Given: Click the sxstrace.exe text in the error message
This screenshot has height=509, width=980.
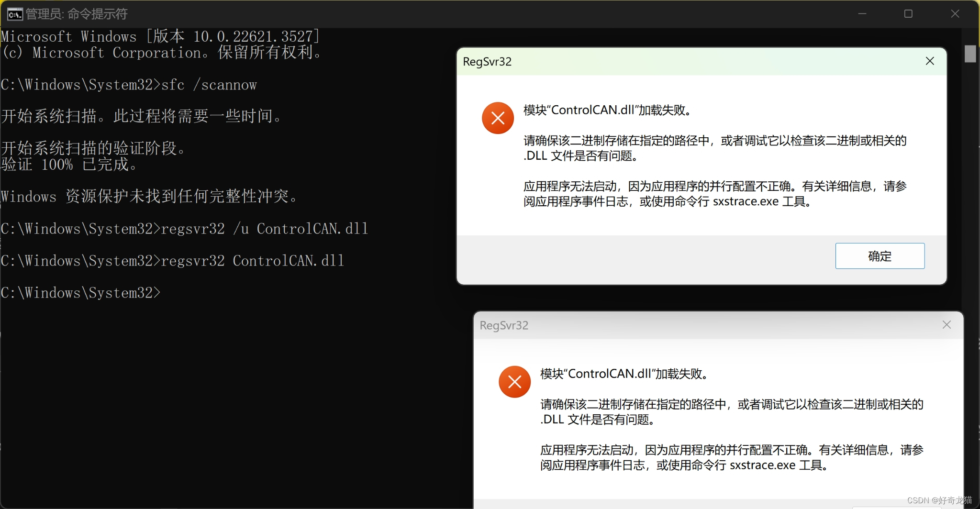Looking at the screenshot, I should coord(746,201).
